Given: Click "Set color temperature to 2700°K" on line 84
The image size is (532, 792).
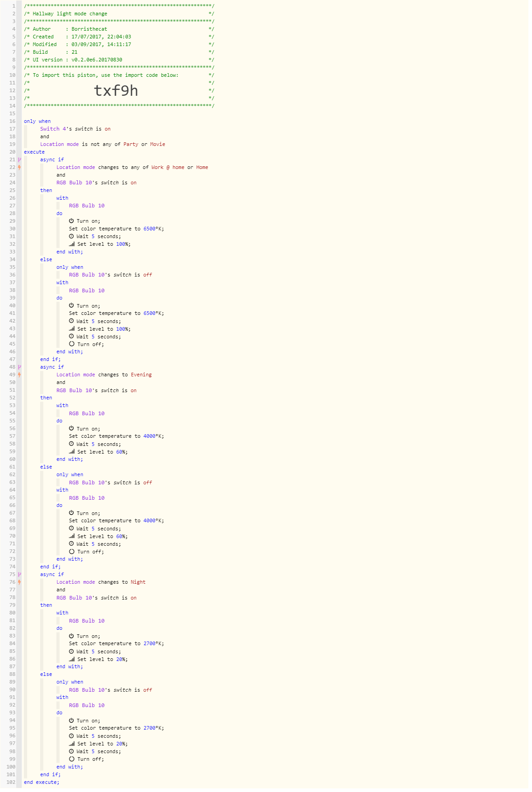Looking at the screenshot, I should coord(117,643).
